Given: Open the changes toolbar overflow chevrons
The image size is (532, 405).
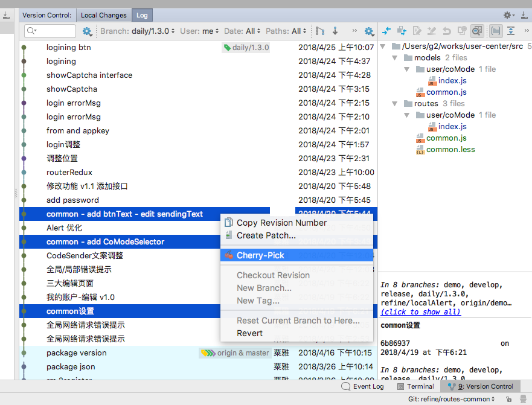Looking at the screenshot, I should click(526, 31).
